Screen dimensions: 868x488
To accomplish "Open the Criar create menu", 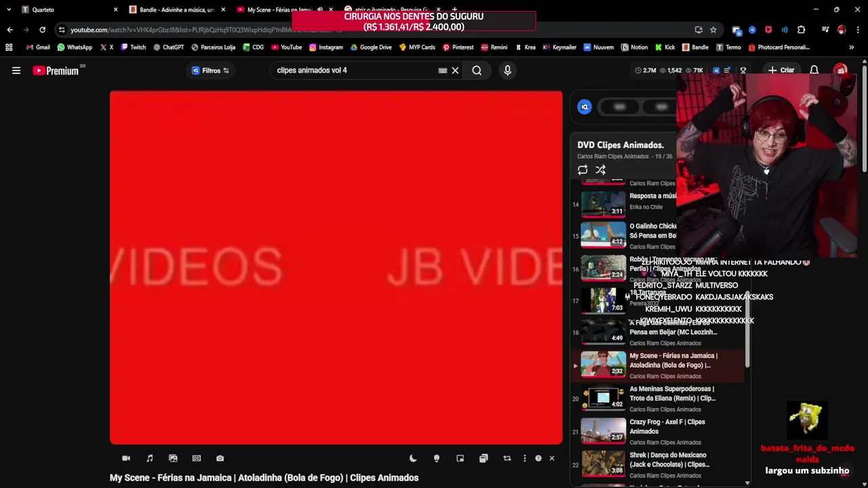I will [x=781, y=70].
